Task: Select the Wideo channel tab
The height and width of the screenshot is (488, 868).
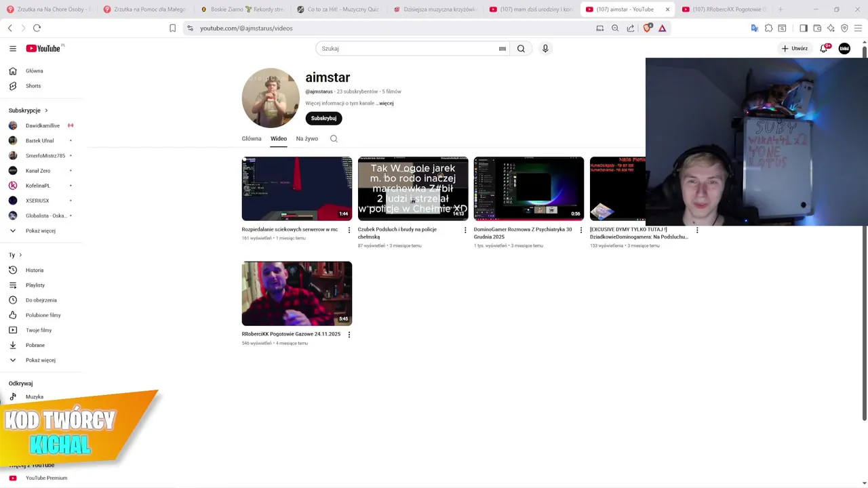Action: point(279,138)
